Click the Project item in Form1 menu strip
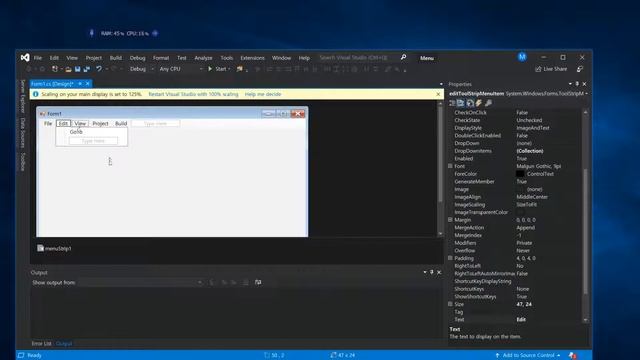 tap(100, 123)
